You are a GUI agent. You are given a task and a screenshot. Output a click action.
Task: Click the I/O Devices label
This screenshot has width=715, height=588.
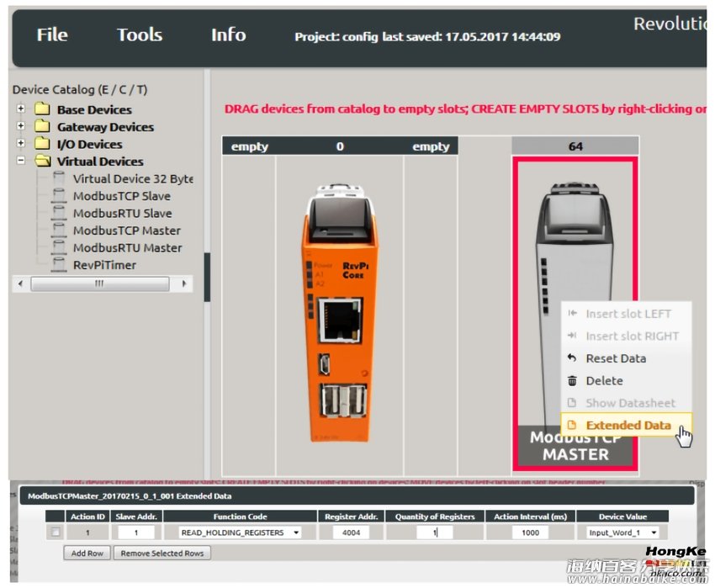pyautogui.click(x=90, y=144)
